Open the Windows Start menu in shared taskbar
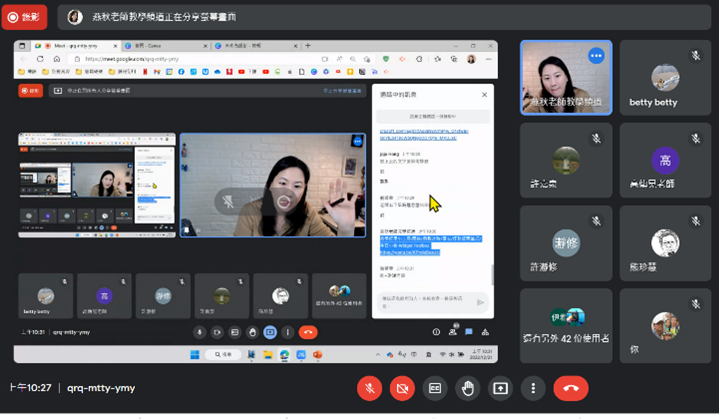 click(x=195, y=354)
